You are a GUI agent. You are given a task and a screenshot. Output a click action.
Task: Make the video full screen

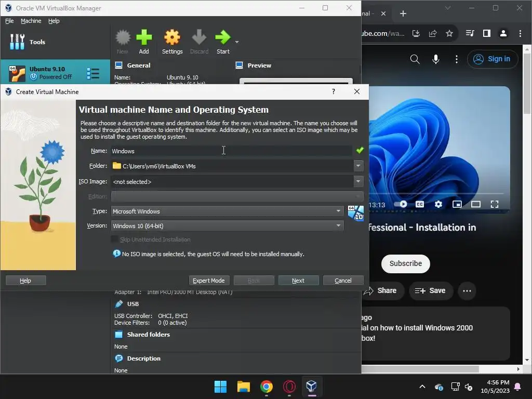coord(495,204)
